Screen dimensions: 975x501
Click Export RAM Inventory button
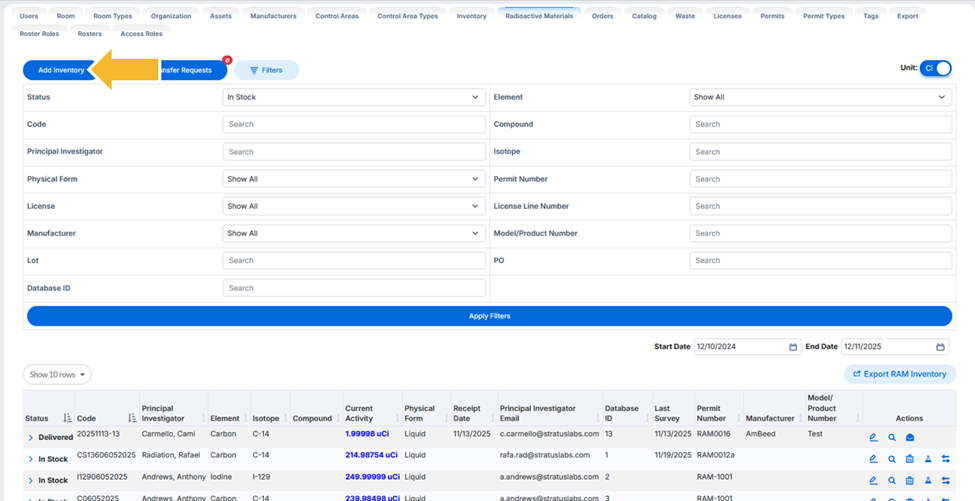tap(900, 374)
